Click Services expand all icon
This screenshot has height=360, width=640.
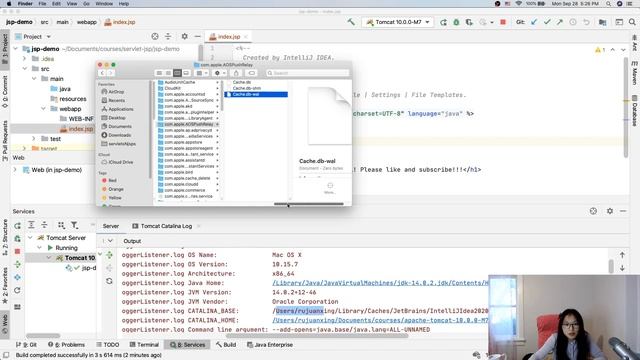pyautogui.click(x=31, y=225)
